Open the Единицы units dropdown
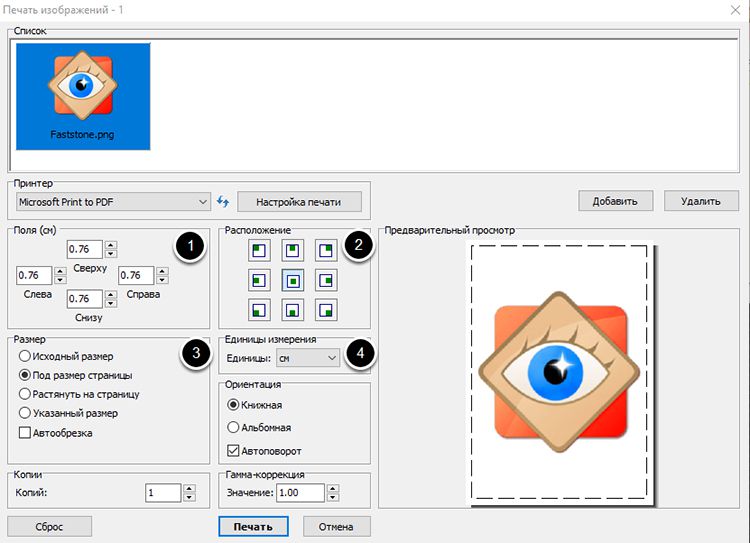This screenshot has width=750, height=543. tap(308, 358)
